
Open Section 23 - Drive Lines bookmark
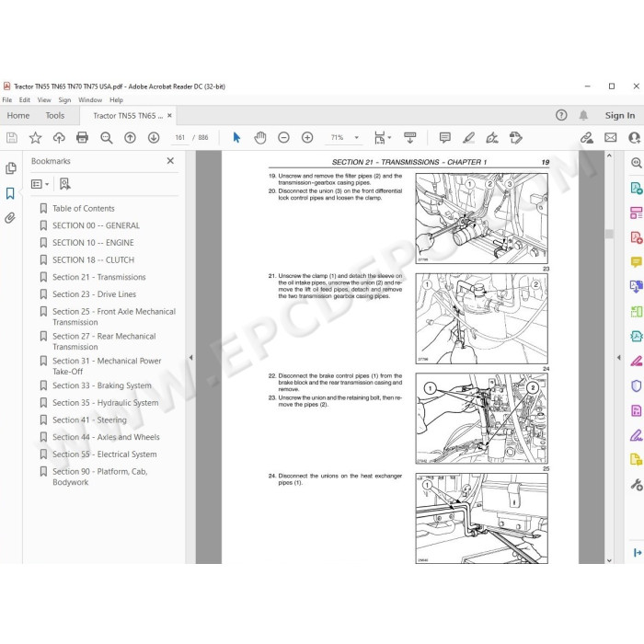point(94,294)
